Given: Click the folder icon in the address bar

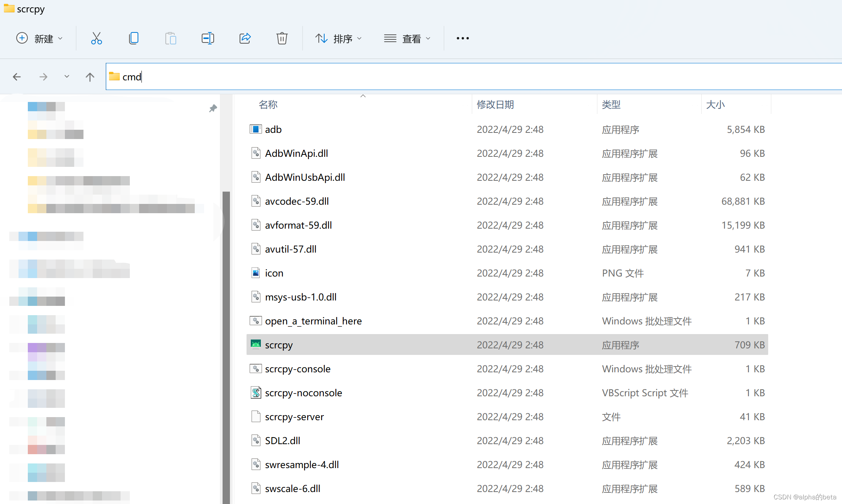Looking at the screenshot, I should pos(114,76).
